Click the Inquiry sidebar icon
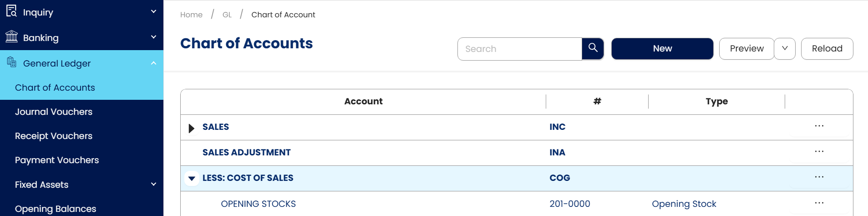This screenshot has width=868, height=216. click(11, 11)
